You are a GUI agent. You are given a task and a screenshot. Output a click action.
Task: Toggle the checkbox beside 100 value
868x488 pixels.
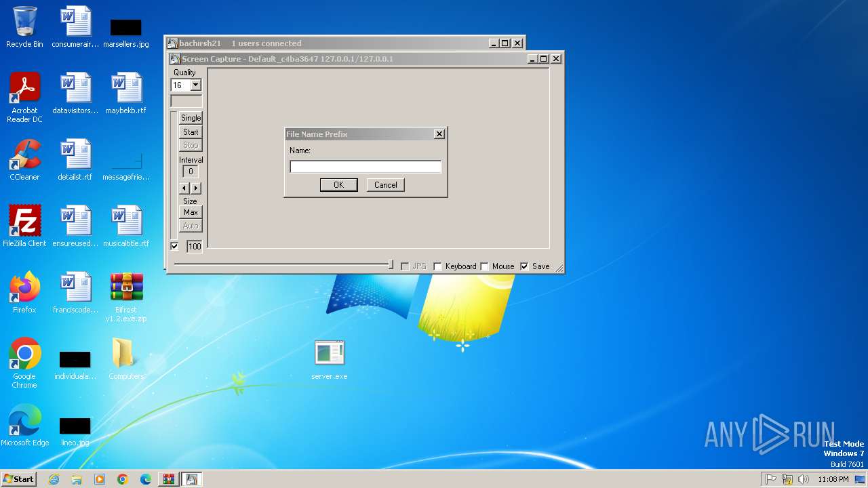point(174,246)
